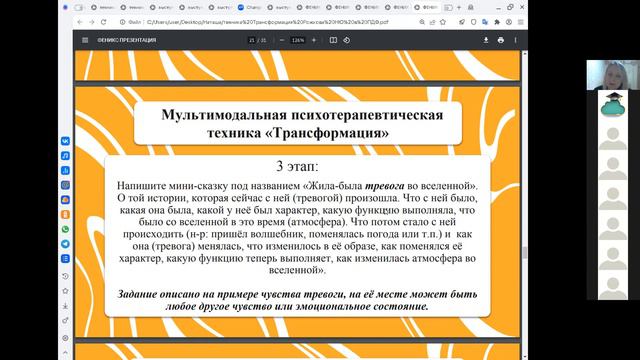Open PDF viewer more actions menu
Image resolution: width=640 pixels, height=360 pixels.
click(x=516, y=40)
